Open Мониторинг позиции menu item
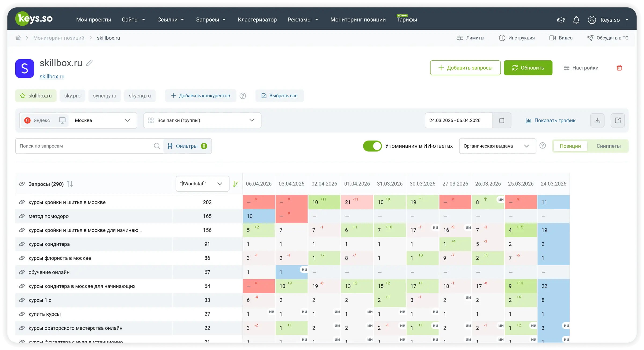The image size is (644, 350). 358,20
